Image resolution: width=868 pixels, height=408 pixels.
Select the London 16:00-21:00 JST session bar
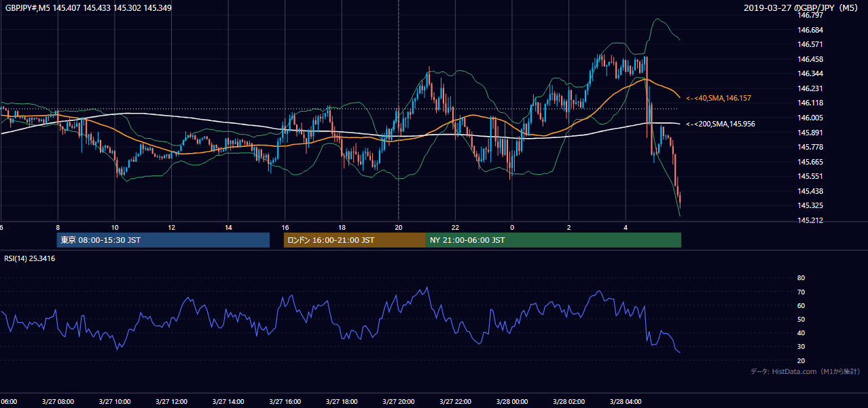[355, 240]
